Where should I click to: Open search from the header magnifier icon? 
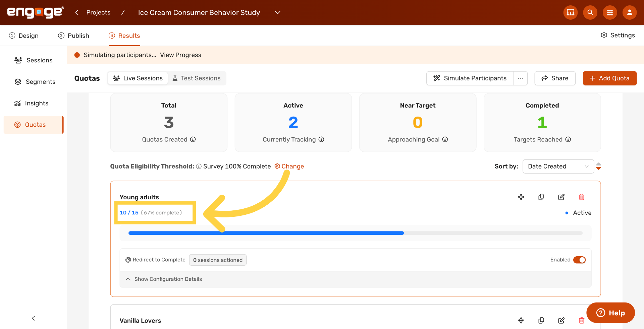[590, 12]
